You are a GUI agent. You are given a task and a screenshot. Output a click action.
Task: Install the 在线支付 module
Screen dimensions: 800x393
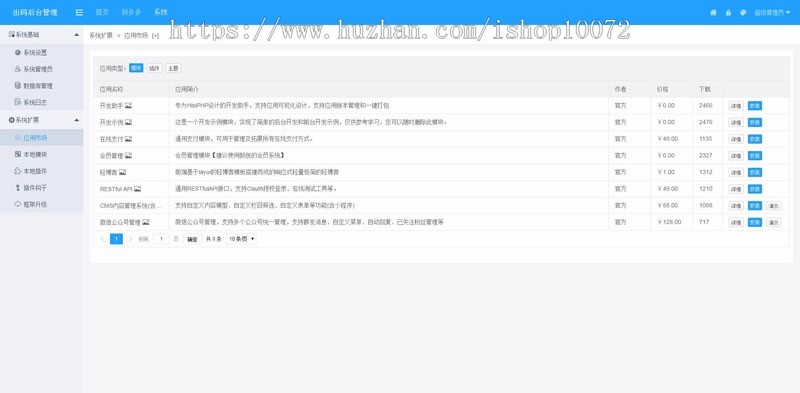point(755,139)
